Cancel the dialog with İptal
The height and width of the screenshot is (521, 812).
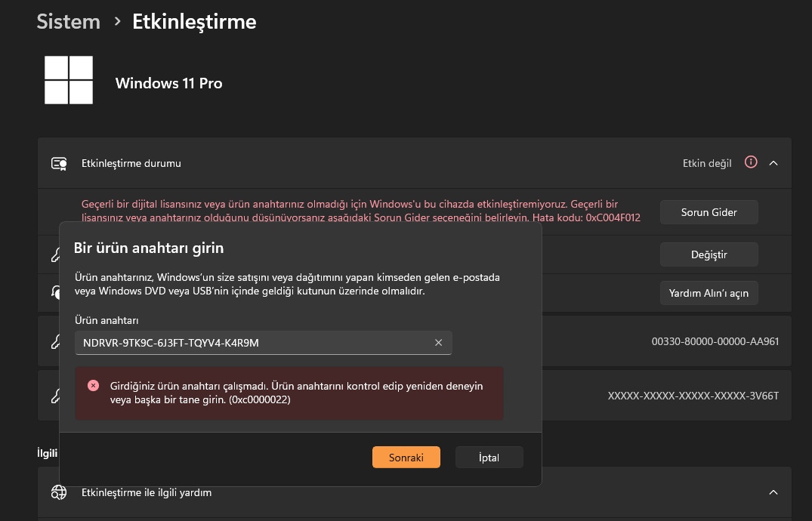[x=489, y=458]
